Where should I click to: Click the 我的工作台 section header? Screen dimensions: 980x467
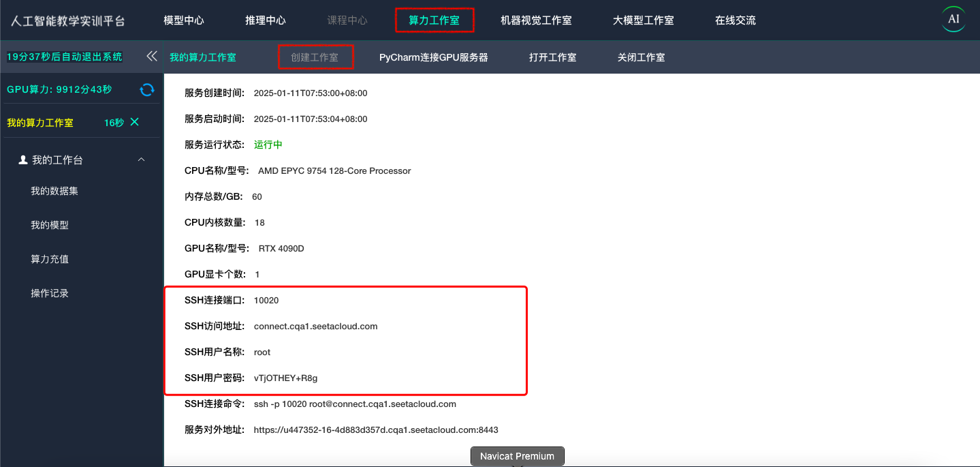pos(82,160)
